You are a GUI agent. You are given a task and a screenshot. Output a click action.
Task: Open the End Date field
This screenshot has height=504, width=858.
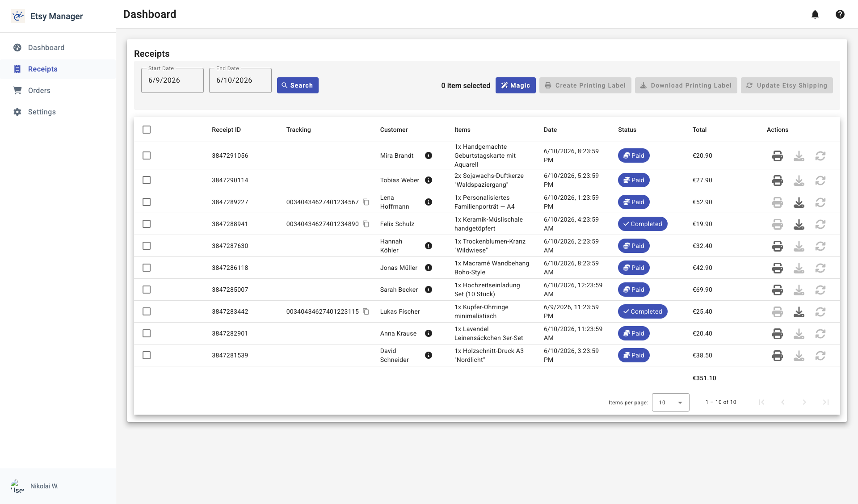[240, 80]
